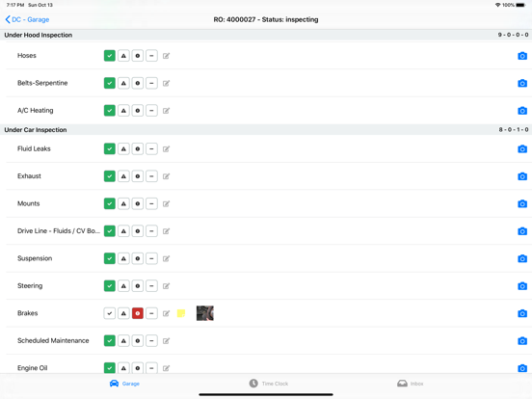Select the Suspension row label
Viewport: 532px width, 399px height.
(35, 258)
